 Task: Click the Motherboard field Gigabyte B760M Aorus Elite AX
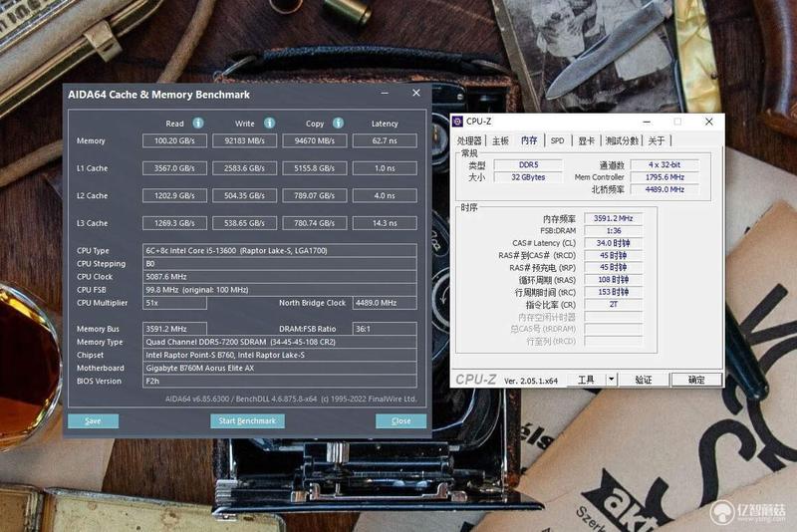(x=280, y=368)
